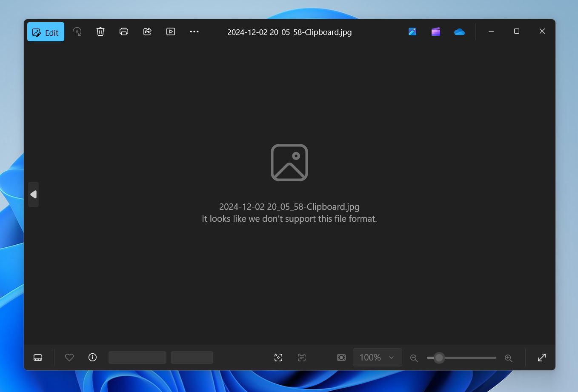Open the Edit mode
The image size is (578, 392).
tap(46, 31)
